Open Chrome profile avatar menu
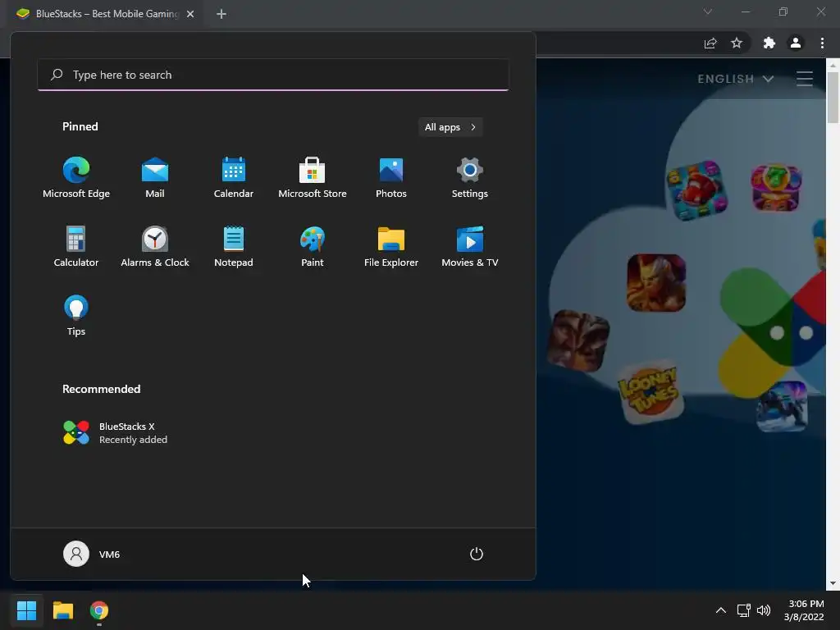Screen dimensions: 840x630 (x=796, y=43)
